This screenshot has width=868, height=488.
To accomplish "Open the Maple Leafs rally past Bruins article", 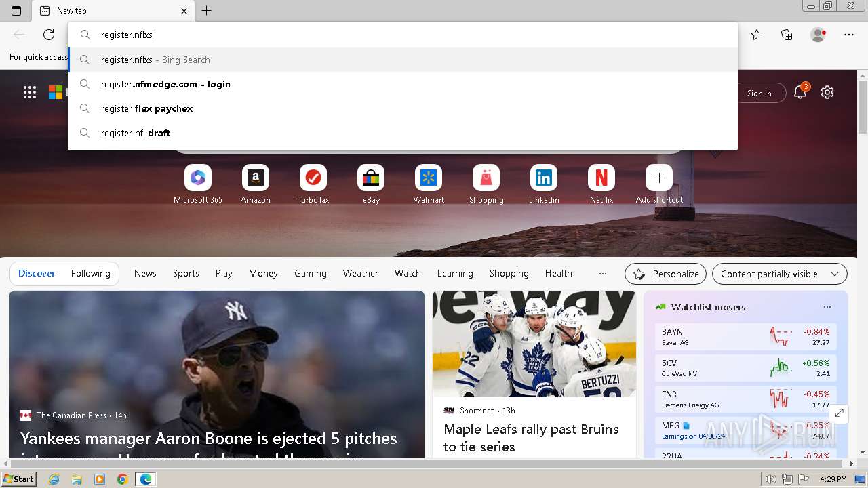I will click(x=531, y=438).
